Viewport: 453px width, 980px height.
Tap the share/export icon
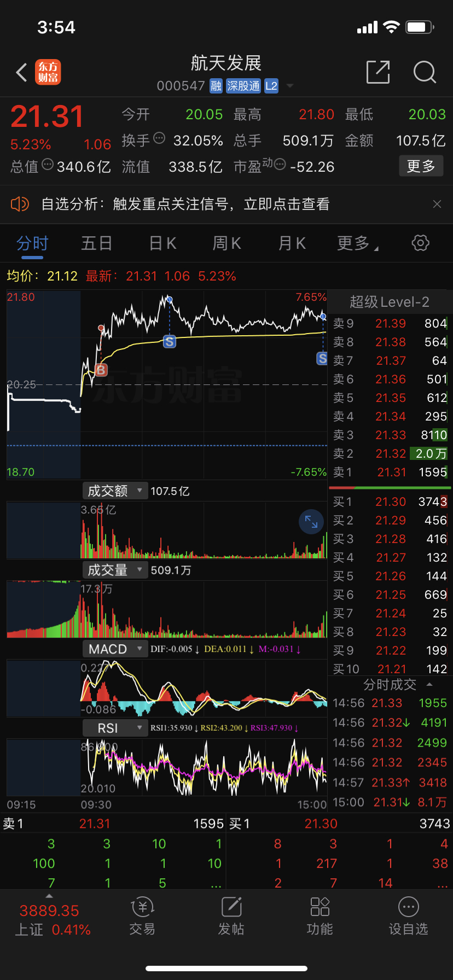(378, 72)
